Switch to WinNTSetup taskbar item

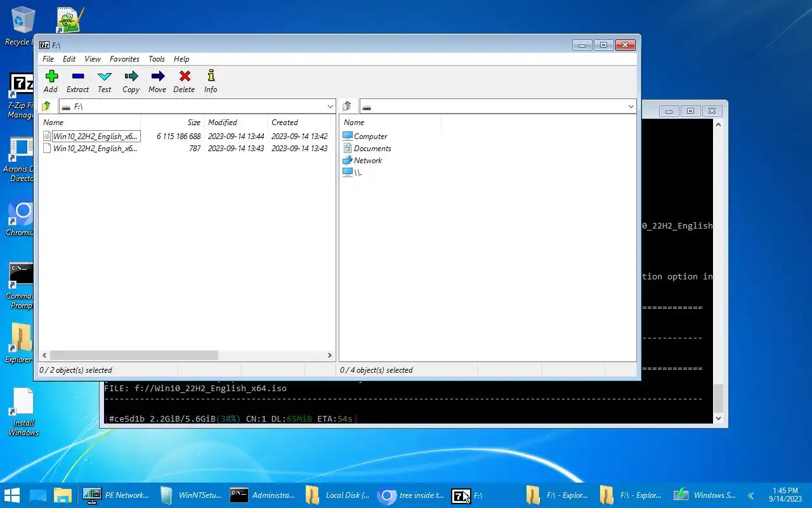(190, 495)
